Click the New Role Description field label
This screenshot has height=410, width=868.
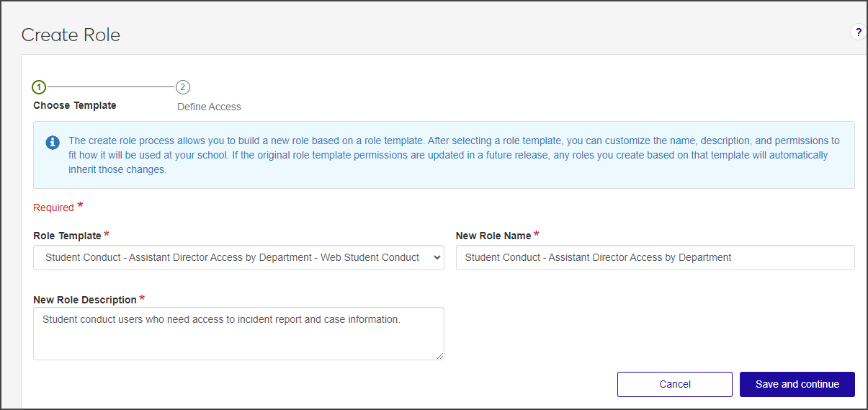pyautogui.click(x=85, y=300)
